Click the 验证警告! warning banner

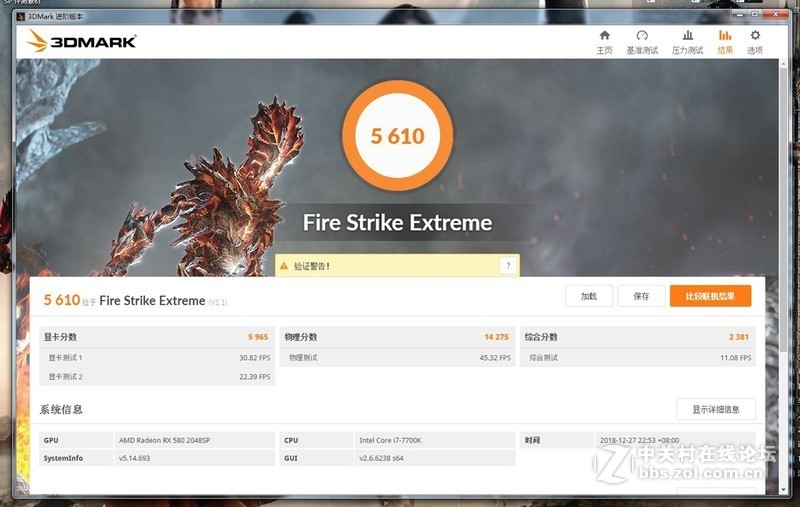click(x=397, y=265)
